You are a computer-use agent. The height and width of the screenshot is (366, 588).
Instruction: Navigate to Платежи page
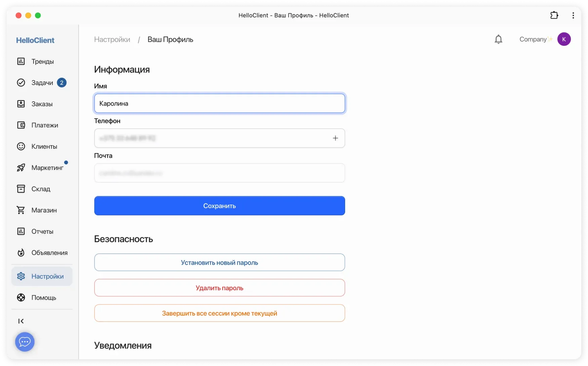[x=44, y=125]
